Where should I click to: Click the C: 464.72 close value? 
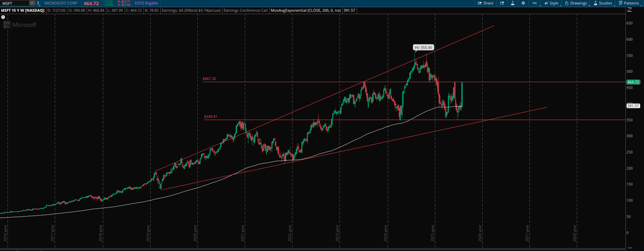(135, 10)
